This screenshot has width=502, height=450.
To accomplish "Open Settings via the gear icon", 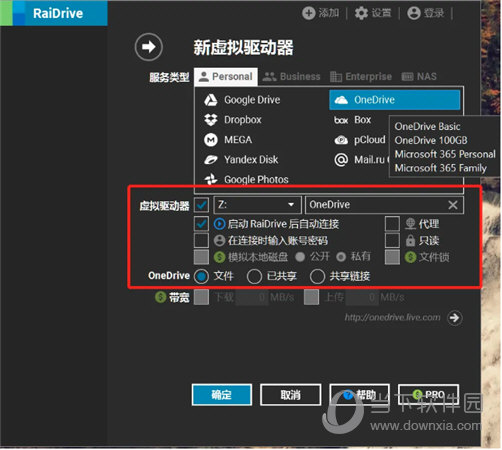I will [361, 13].
